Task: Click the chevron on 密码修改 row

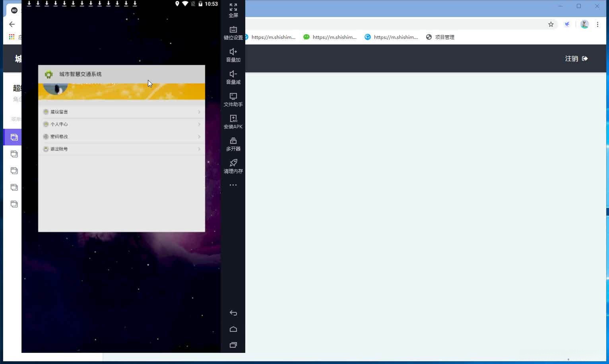Action: (199, 137)
